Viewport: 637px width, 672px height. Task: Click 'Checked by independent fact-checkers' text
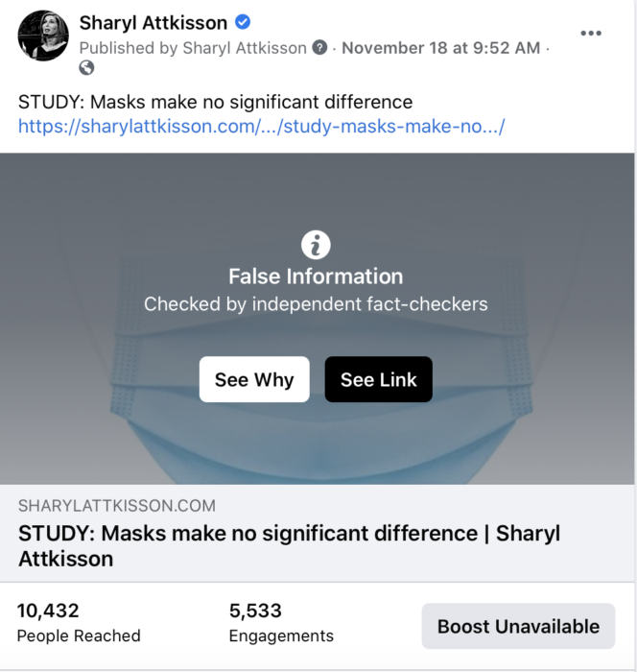pyautogui.click(x=316, y=304)
